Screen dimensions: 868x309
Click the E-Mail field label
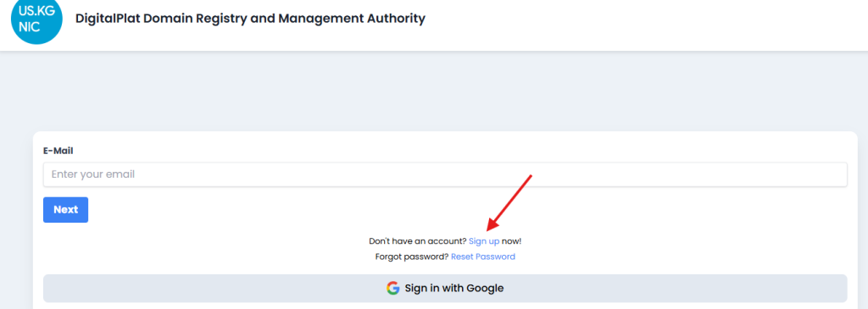(x=58, y=151)
